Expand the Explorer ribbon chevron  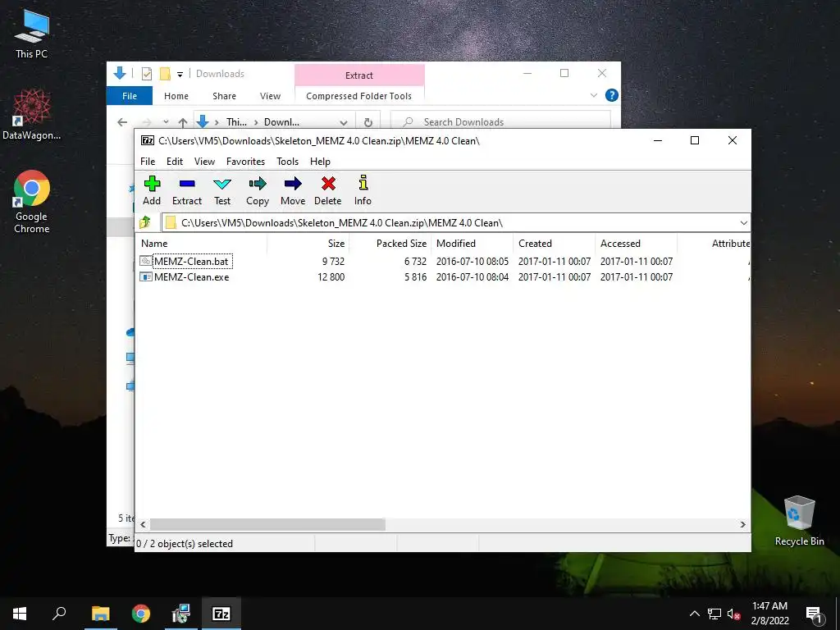(x=594, y=95)
